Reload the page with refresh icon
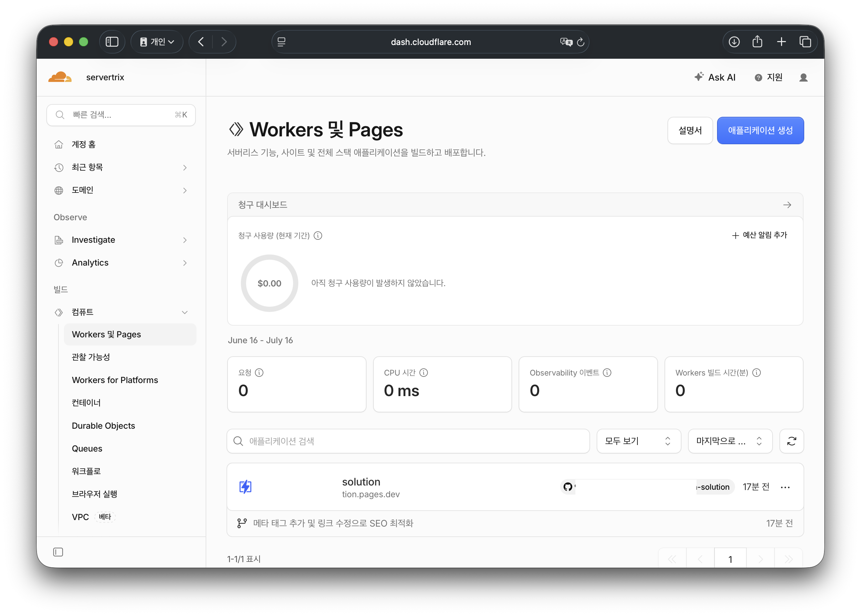Screen dimensions: 861x616 581,42
